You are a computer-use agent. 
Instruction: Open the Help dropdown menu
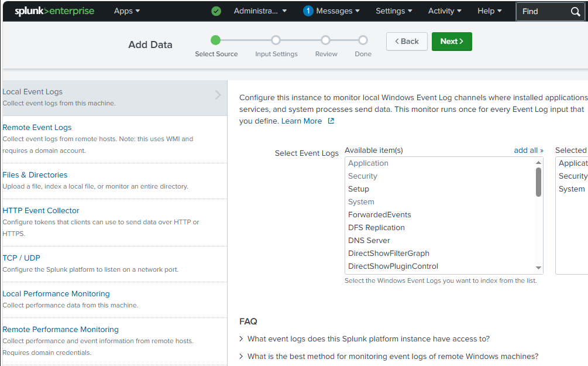point(489,11)
